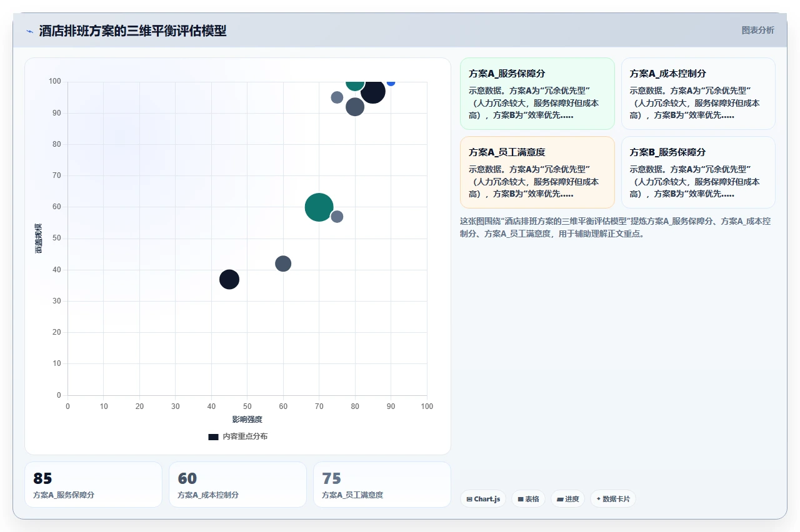
Task: Open the 方案A_成本控制分 card
Action: point(698,94)
